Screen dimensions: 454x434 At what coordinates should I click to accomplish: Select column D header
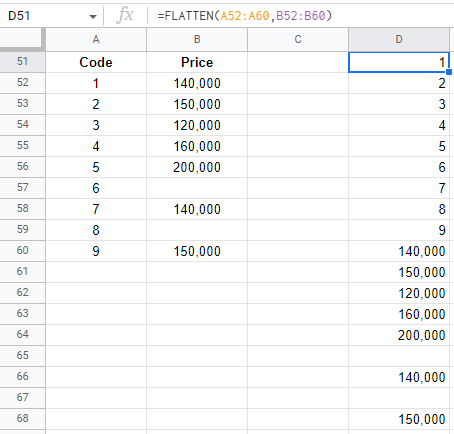pos(399,39)
